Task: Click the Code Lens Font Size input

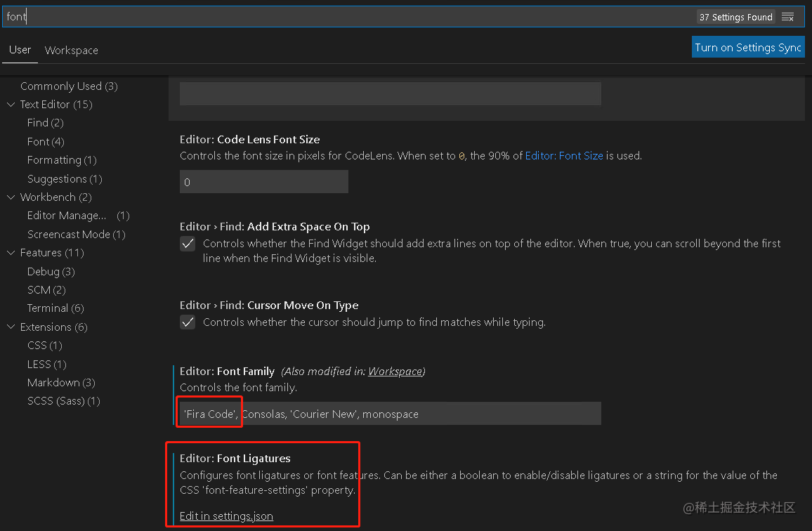Action: (x=263, y=181)
